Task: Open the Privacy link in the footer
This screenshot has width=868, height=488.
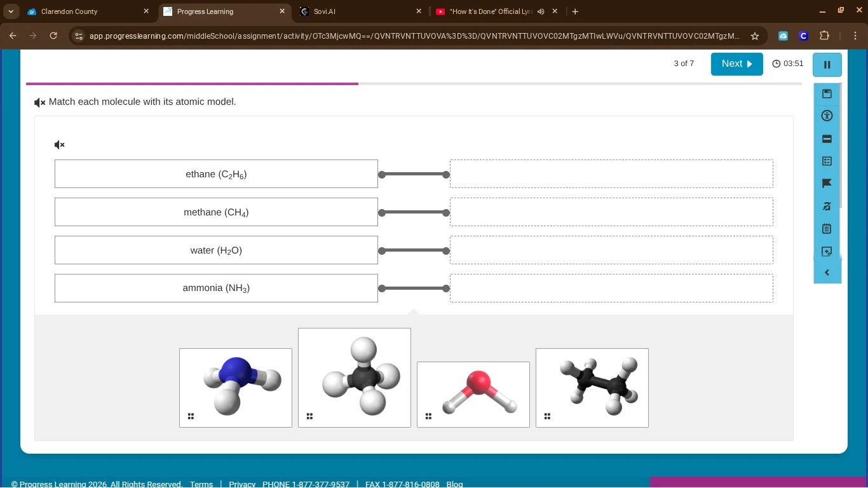Action: pyautogui.click(x=242, y=484)
